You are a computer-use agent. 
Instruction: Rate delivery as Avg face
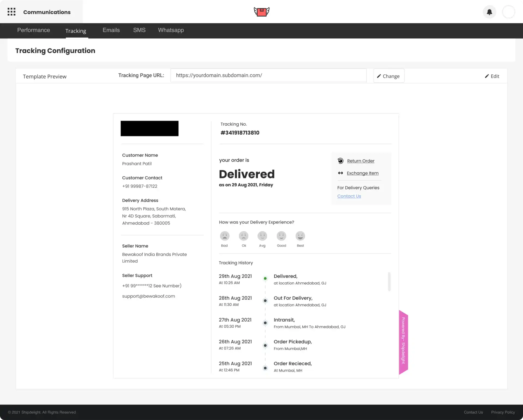262,236
